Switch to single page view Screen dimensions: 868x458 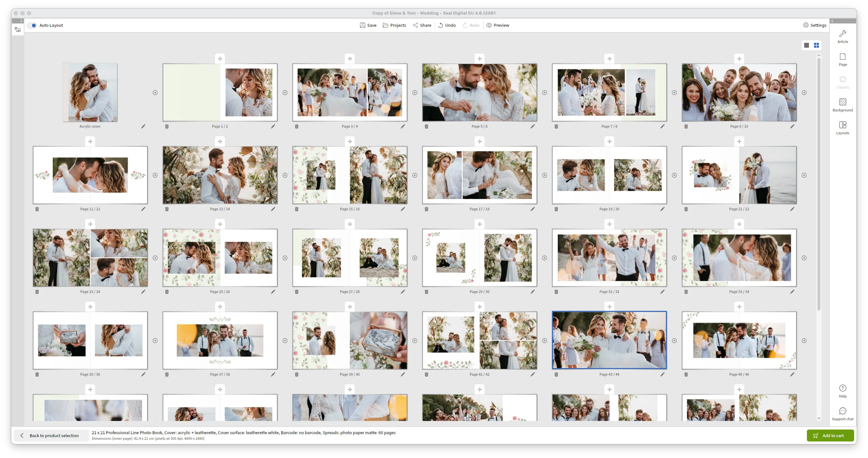coord(806,45)
